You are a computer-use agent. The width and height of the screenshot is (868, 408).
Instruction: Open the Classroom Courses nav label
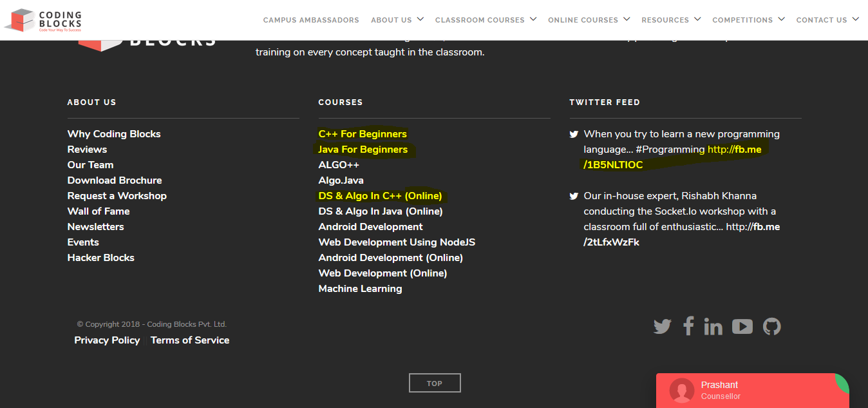480,20
